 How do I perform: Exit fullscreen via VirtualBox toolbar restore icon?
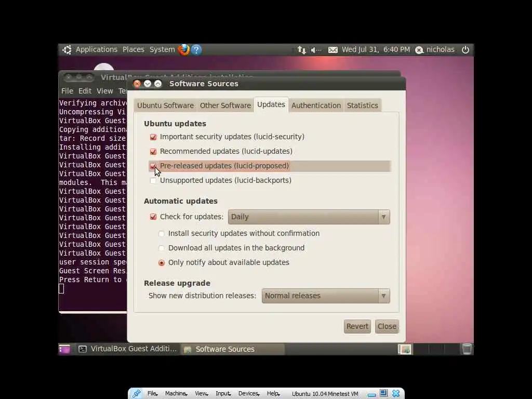[x=383, y=393]
